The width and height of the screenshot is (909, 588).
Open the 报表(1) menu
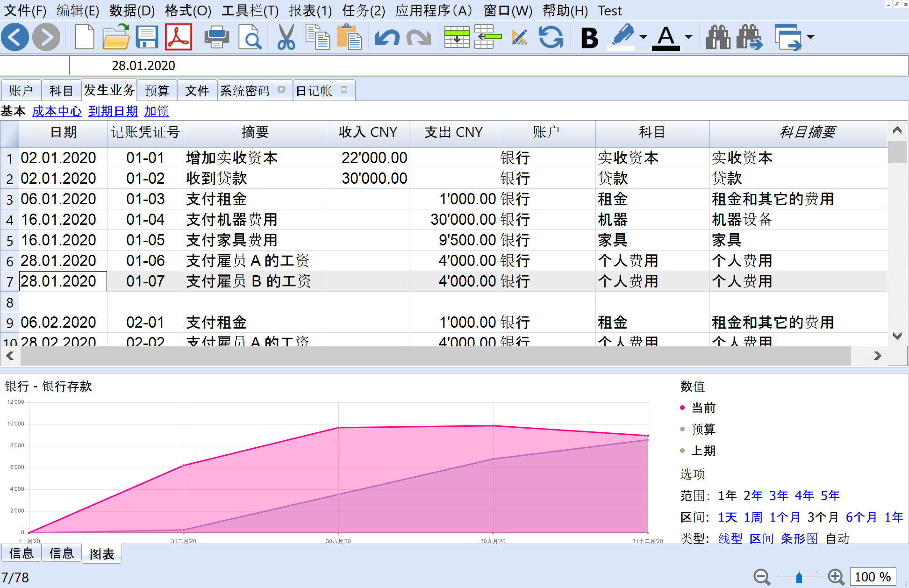310,10
